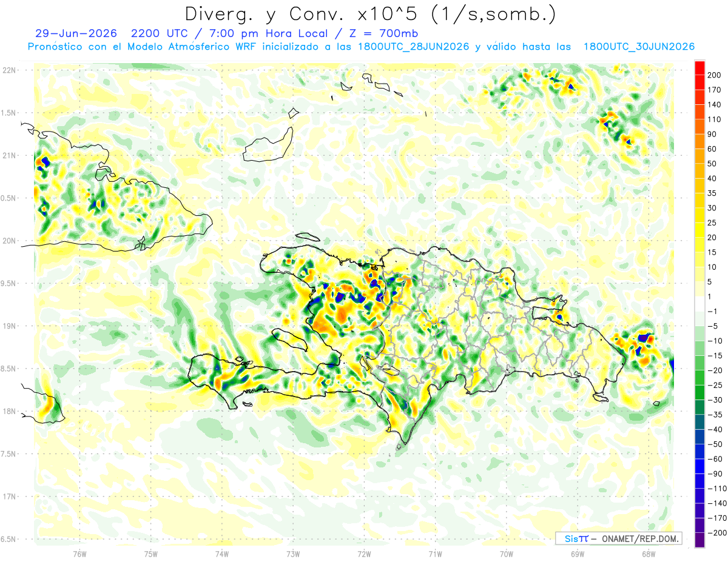Click the '71W' longitude label
This screenshot has width=728, height=562.
coord(435,554)
